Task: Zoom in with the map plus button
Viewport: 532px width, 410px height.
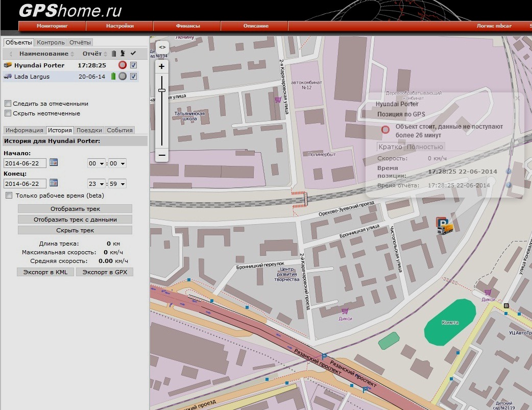Action: click(162, 66)
